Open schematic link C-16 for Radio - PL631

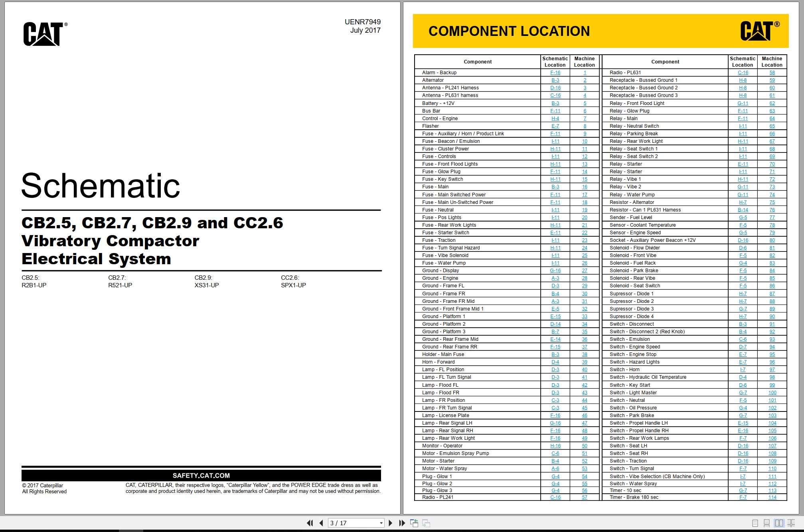click(743, 73)
